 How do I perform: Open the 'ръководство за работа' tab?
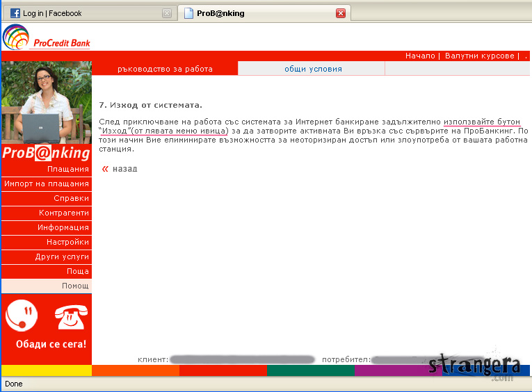[165, 69]
